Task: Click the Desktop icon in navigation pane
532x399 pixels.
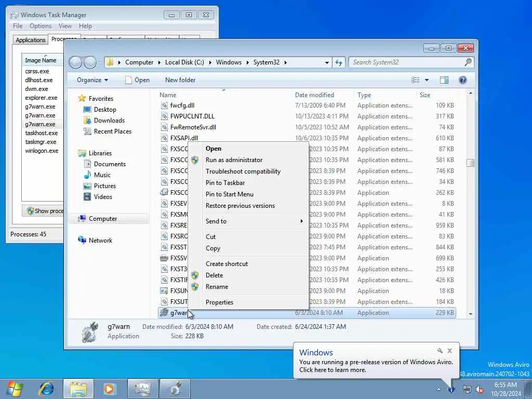Action: coord(87,109)
